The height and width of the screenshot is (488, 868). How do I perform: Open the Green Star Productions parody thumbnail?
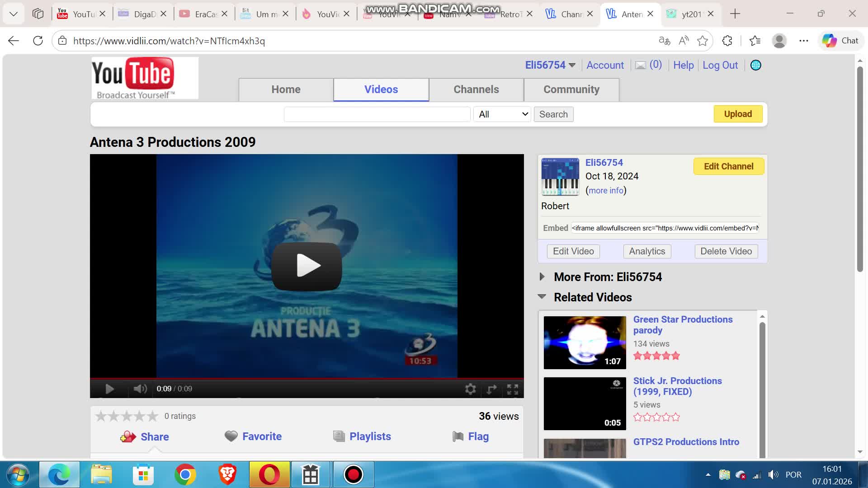[x=585, y=343]
